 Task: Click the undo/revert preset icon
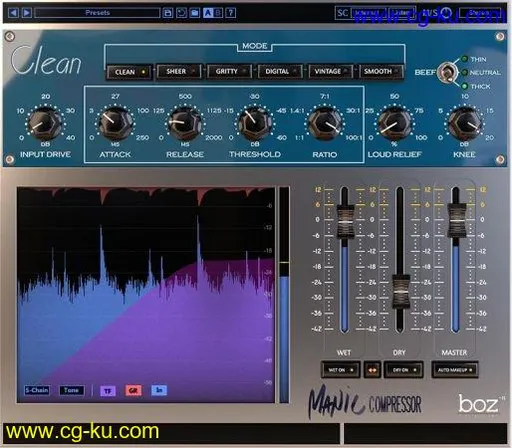pyautogui.click(x=181, y=13)
